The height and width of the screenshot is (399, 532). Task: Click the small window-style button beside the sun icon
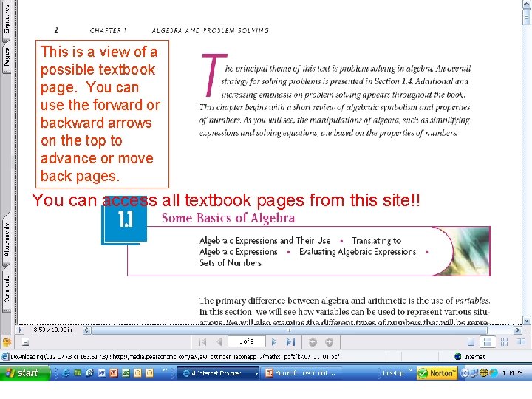click(x=25, y=343)
